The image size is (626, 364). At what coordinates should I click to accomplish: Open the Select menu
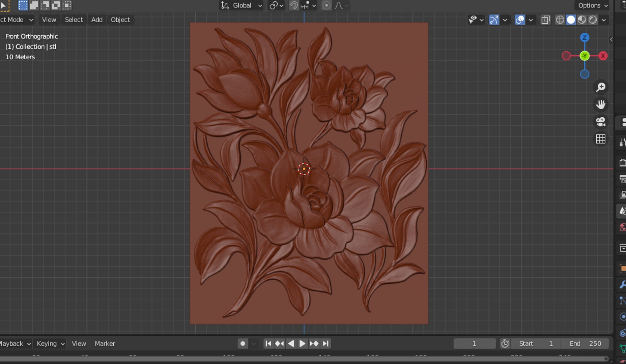pos(74,20)
